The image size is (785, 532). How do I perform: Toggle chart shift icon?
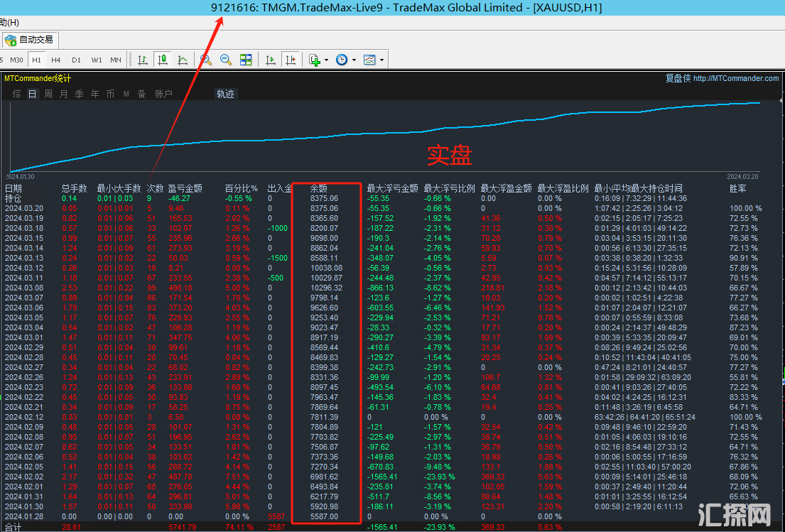coord(290,60)
